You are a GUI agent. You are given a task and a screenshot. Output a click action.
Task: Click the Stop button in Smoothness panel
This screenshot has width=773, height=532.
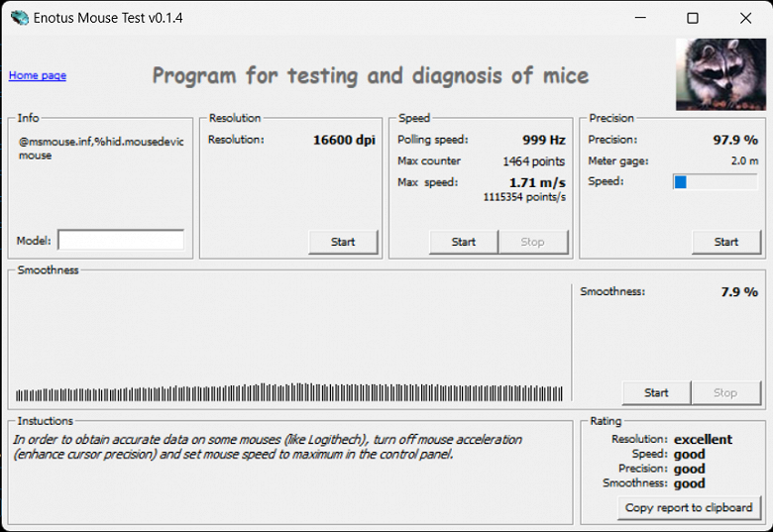(725, 392)
